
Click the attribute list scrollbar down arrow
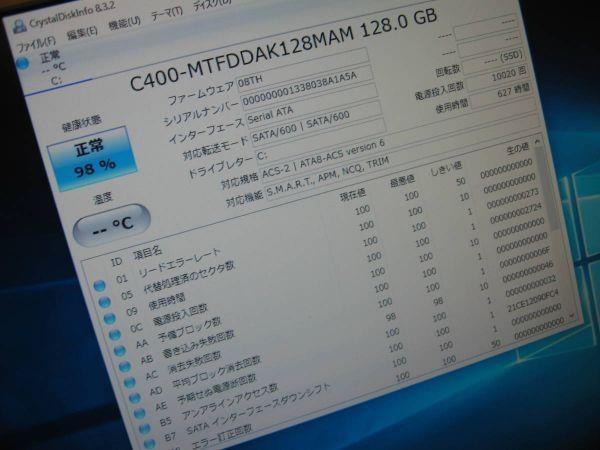571,315
